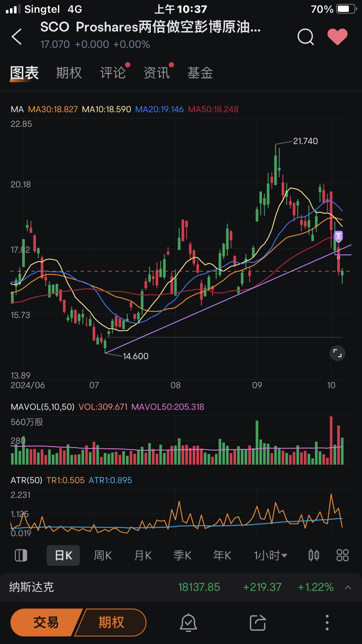Viewport: 362px width, 644px height.
Task: Open the three-dot more menu
Action: coord(327,622)
